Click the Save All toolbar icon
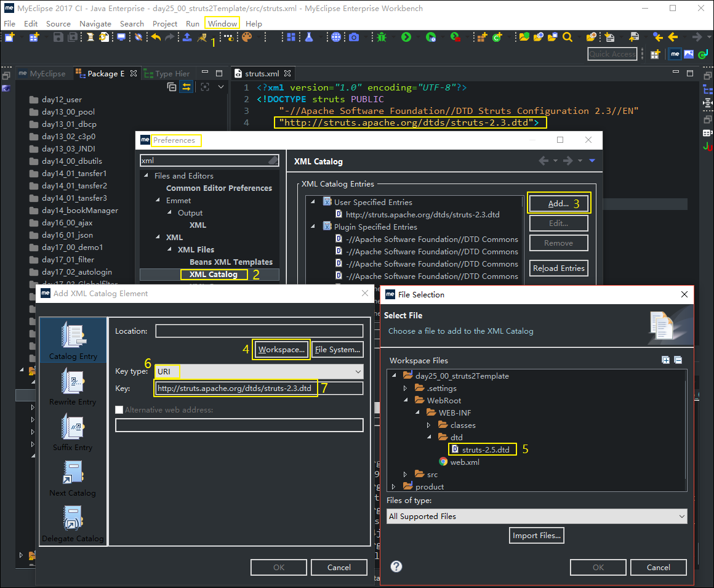This screenshot has width=714, height=588. pyautogui.click(x=73, y=38)
